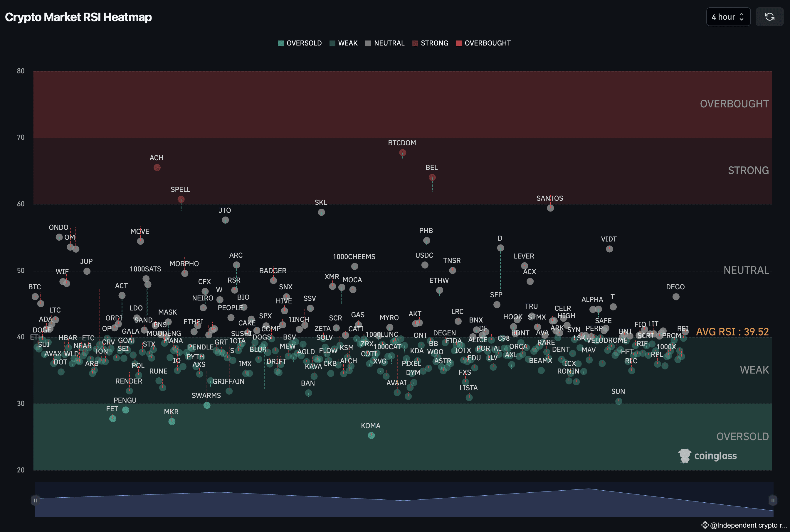This screenshot has width=790, height=532.
Task: Select the KOMA oversold dot
Action: pos(371,435)
